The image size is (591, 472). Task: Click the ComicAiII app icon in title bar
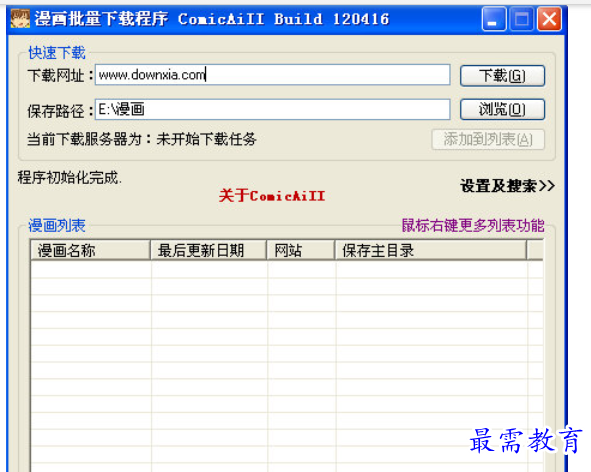20,18
